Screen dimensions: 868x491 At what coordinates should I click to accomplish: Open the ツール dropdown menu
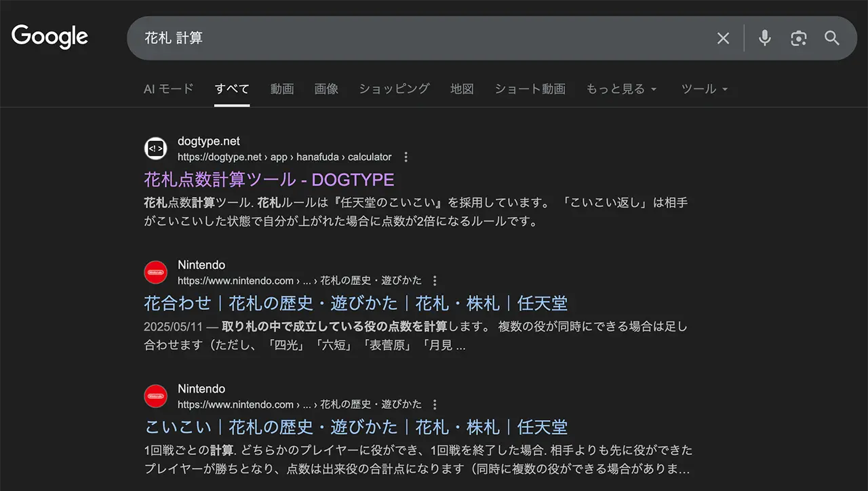click(x=705, y=89)
